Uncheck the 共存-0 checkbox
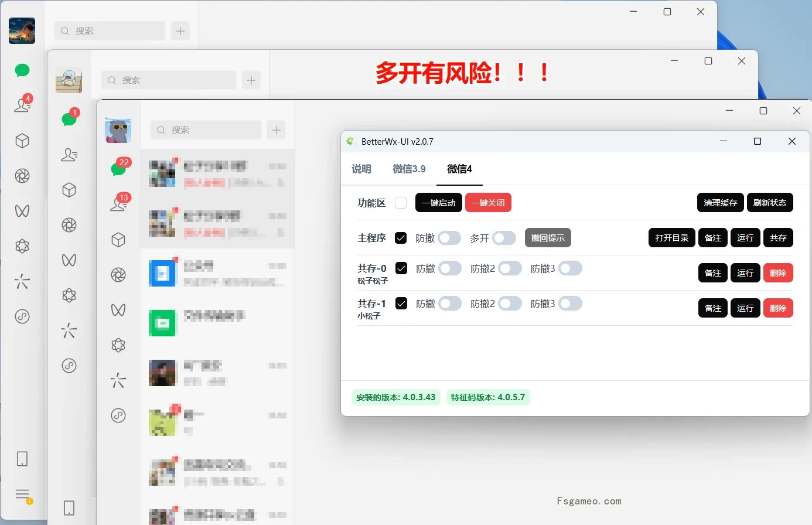812x525 pixels. [401, 268]
